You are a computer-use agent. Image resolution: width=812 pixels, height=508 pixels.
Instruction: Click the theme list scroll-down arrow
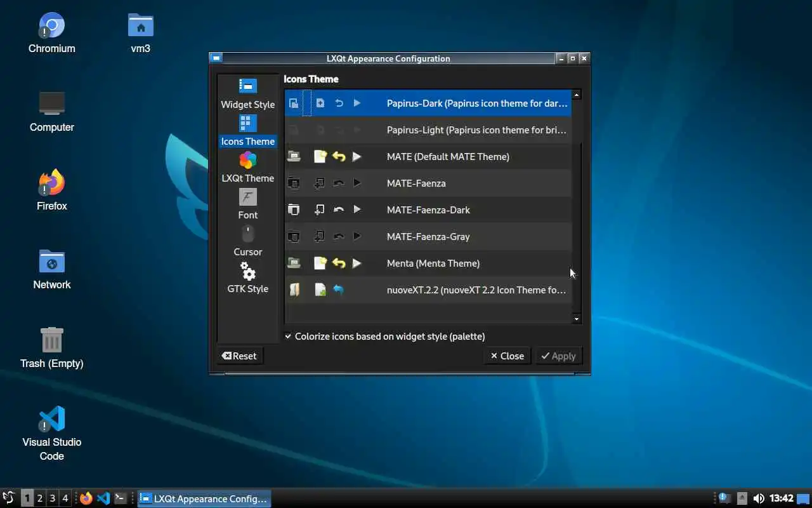(577, 319)
